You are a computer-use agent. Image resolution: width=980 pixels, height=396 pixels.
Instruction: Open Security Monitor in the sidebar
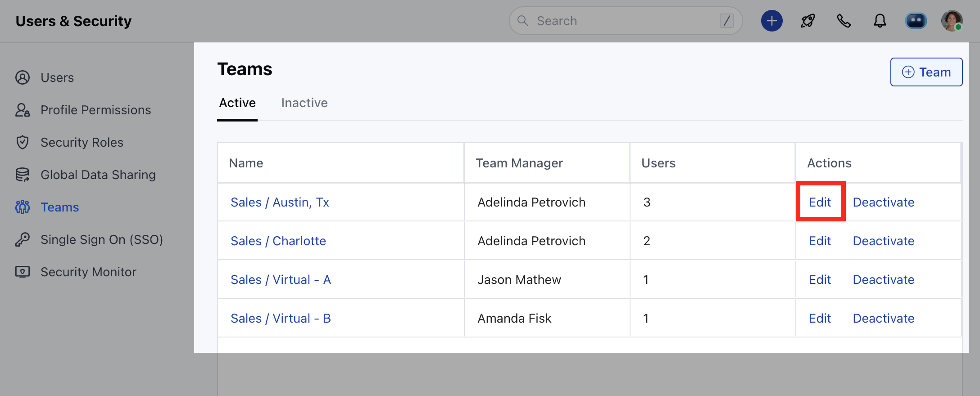[88, 272]
